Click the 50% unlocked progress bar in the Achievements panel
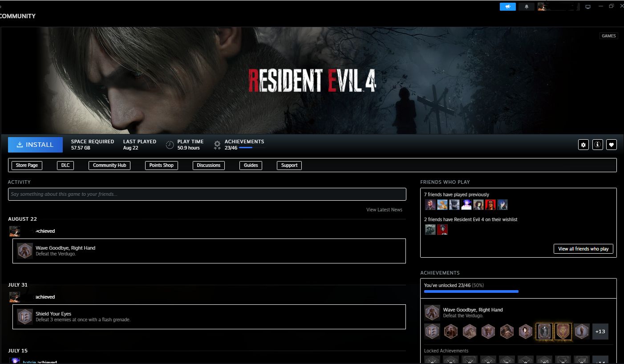Viewport: 624px width, 364px height. tap(471, 291)
